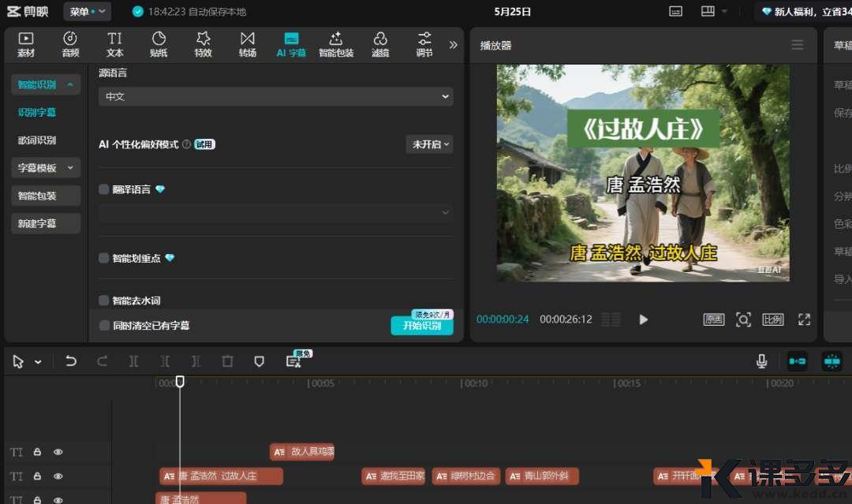Click the 新人福利 promotion button
Image resolution: width=852 pixels, height=504 pixels.
coord(805,11)
